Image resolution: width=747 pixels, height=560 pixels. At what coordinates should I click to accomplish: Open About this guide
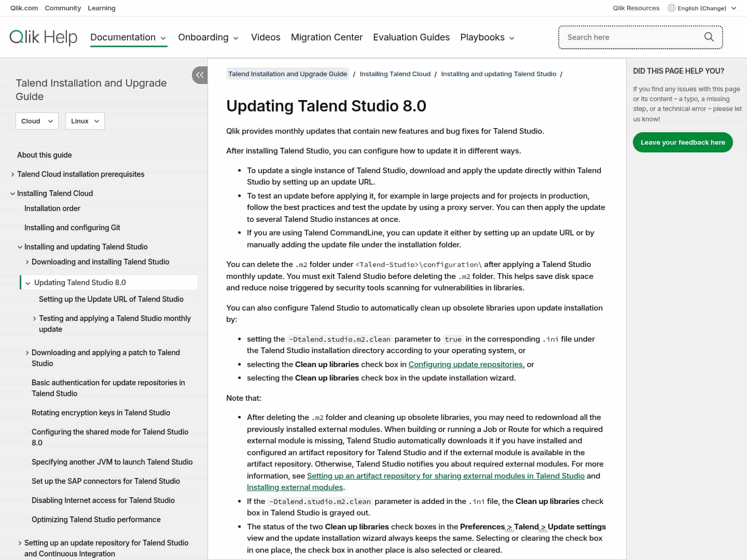click(x=45, y=155)
